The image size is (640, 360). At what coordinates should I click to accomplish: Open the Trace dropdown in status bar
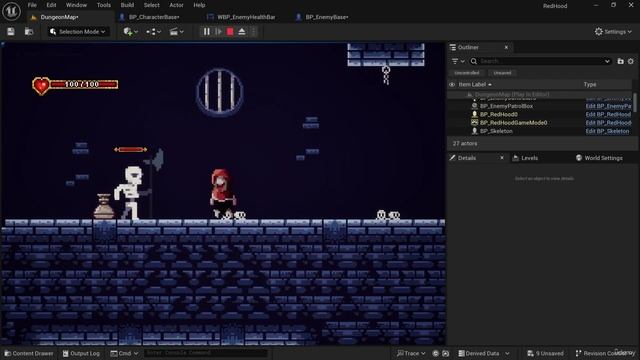pyautogui.click(x=411, y=353)
